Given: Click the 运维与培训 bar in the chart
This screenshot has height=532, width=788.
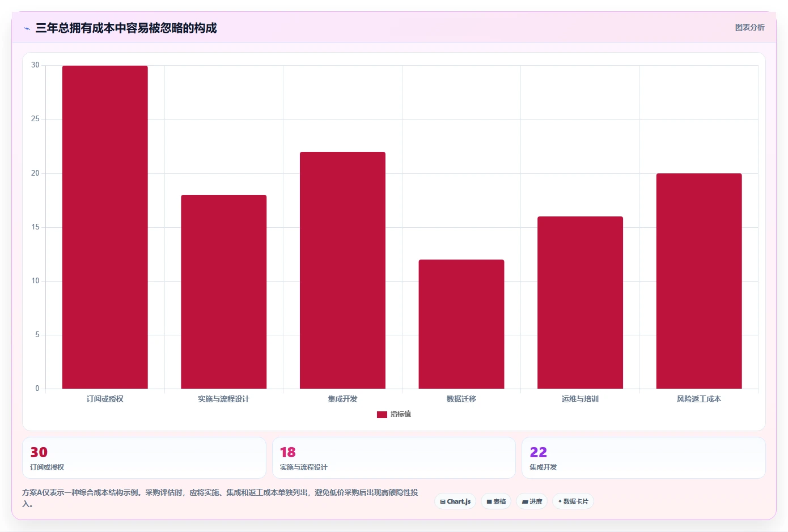Looking at the screenshot, I should pos(580,303).
